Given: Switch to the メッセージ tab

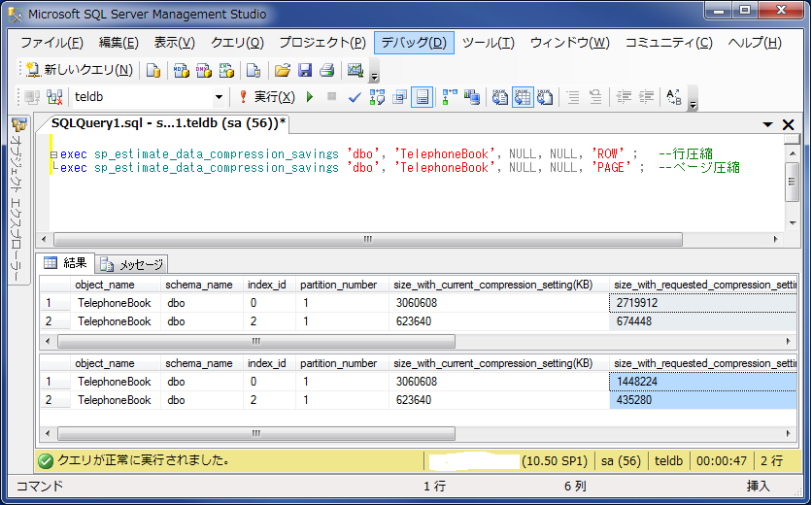Looking at the screenshot, I should pos(132,265).
